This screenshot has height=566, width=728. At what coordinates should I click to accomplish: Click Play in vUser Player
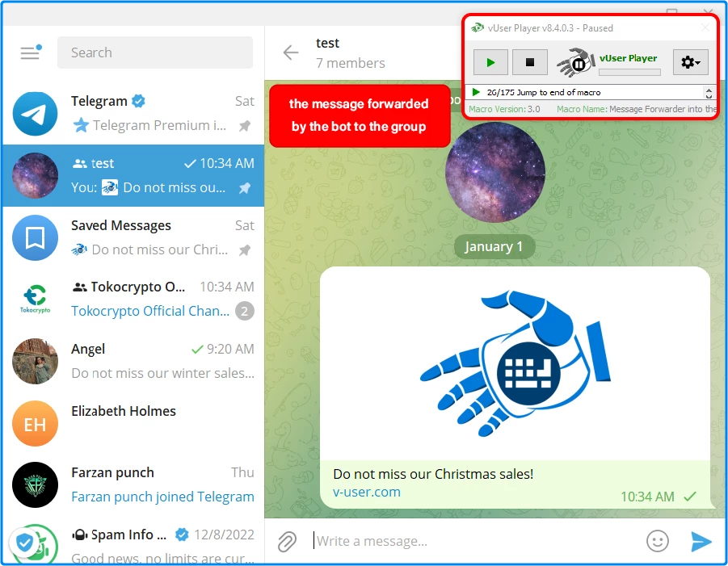pos(490,62)
